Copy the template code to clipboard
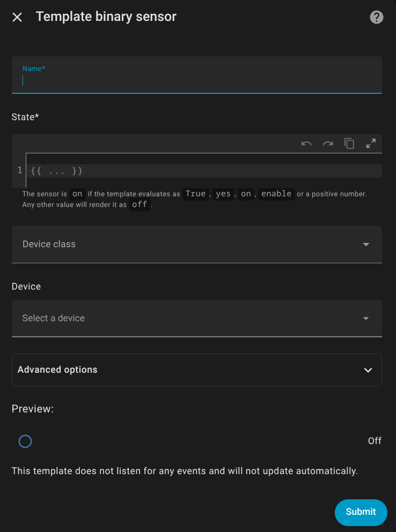The width and height of the screenshot is (396, 532). tap(349, 144)
